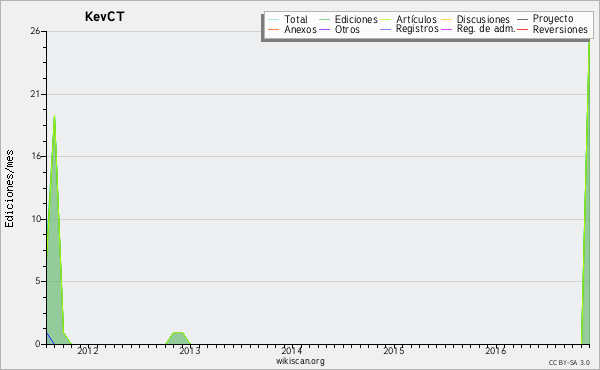This screenshot has height=370, width=600.
Task: Click the cyan Total legend line swatch
Action: tap(274, 20)
